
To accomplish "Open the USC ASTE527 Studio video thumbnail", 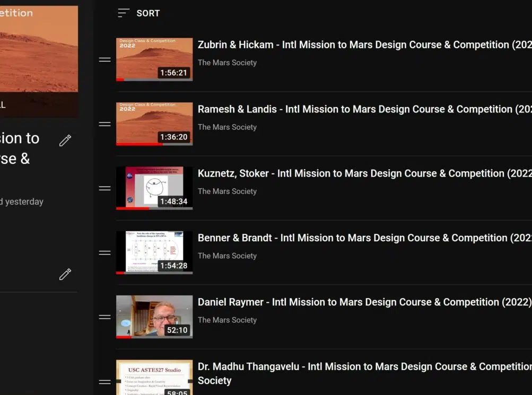I will [154, 378].
